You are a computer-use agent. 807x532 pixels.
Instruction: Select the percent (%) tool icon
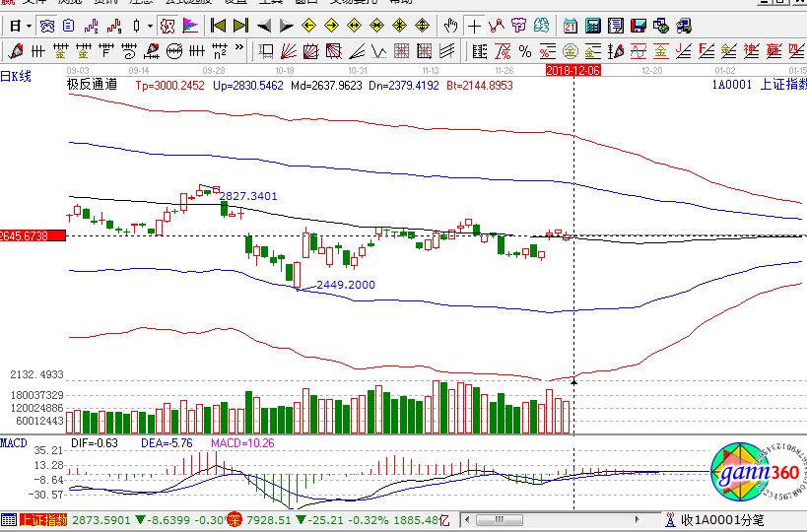click(524, 51)
